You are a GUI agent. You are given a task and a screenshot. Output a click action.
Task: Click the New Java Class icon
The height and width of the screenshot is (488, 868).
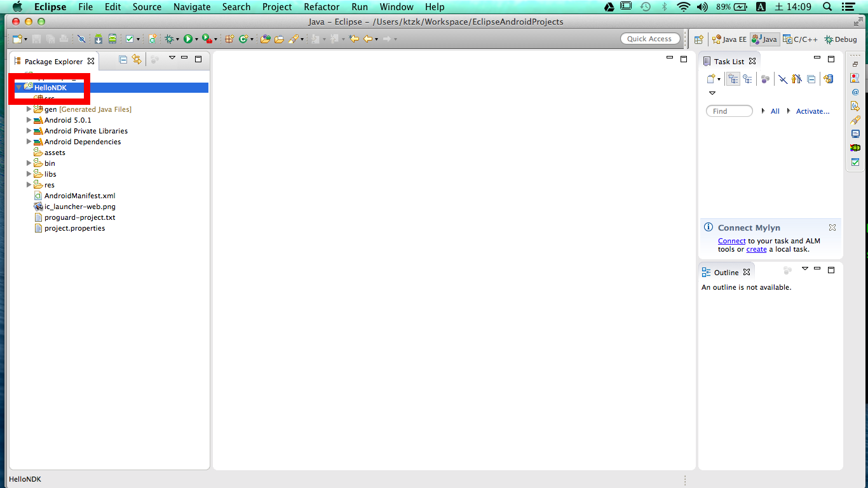243,39
